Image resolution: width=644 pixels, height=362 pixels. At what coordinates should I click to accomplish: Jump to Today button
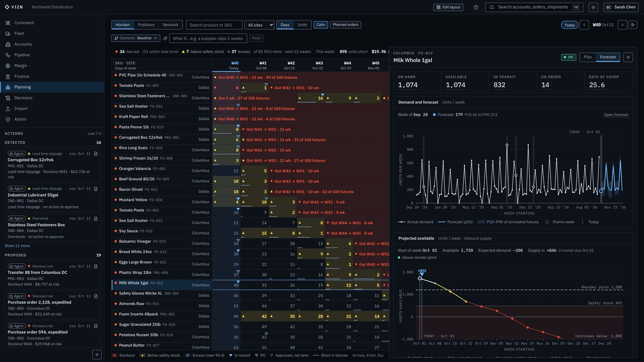click(570, 25)
